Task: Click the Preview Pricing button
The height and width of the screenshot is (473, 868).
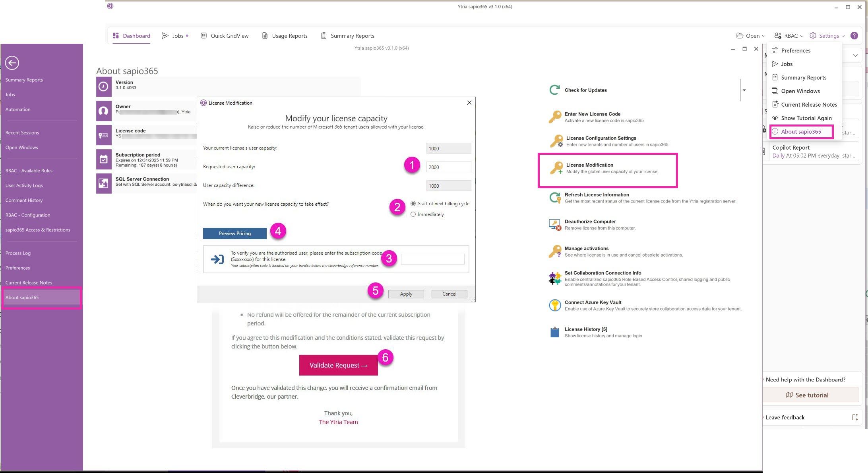Action: (234, 234)
